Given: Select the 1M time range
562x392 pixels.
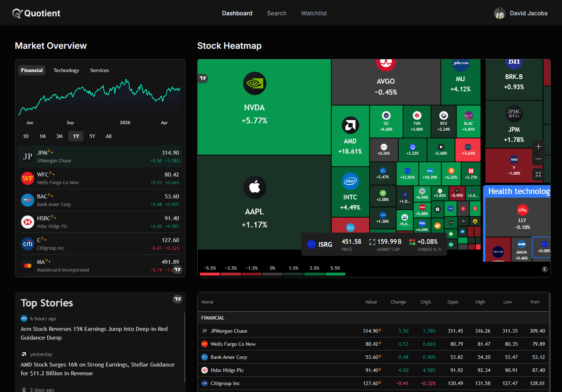Looking at the screenshot, I should click(x=43, y=136).
